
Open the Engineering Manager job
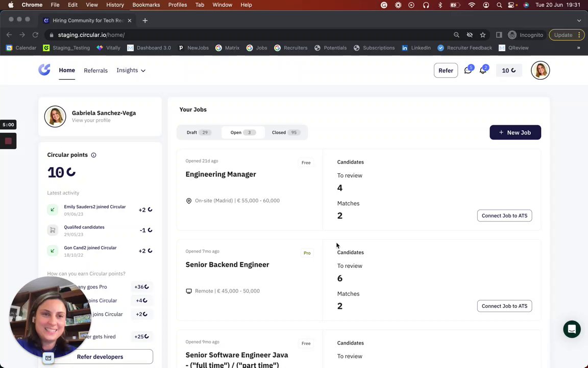pyautogui.click(x=220, y=174)
